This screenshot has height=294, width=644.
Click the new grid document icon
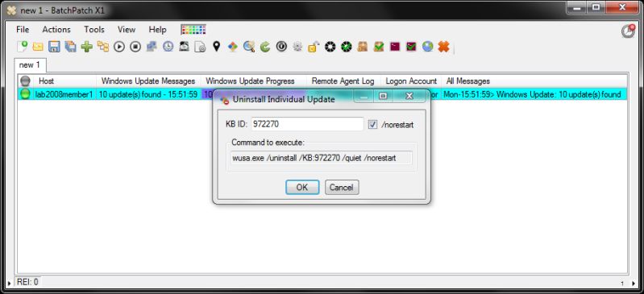pos(23,47)
